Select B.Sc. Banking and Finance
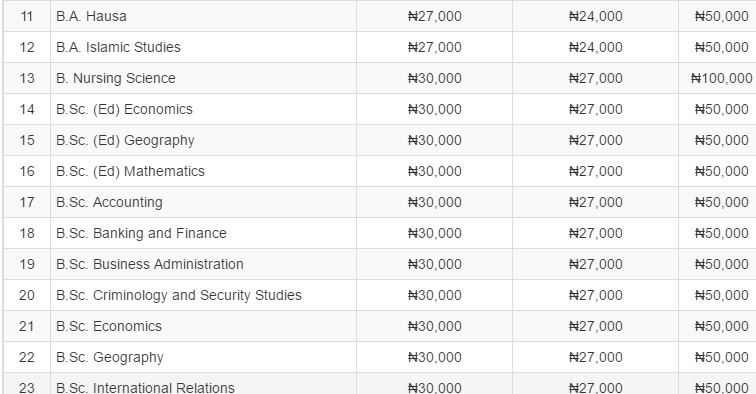The width and height of the screenshot is (756, 394). pyautogui.click(x=141, y=233)
